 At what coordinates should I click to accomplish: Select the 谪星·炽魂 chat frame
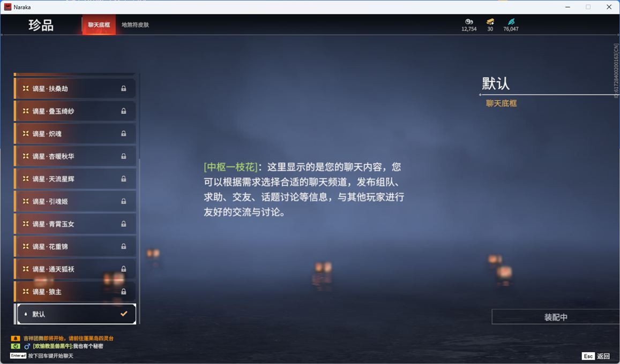76,133
